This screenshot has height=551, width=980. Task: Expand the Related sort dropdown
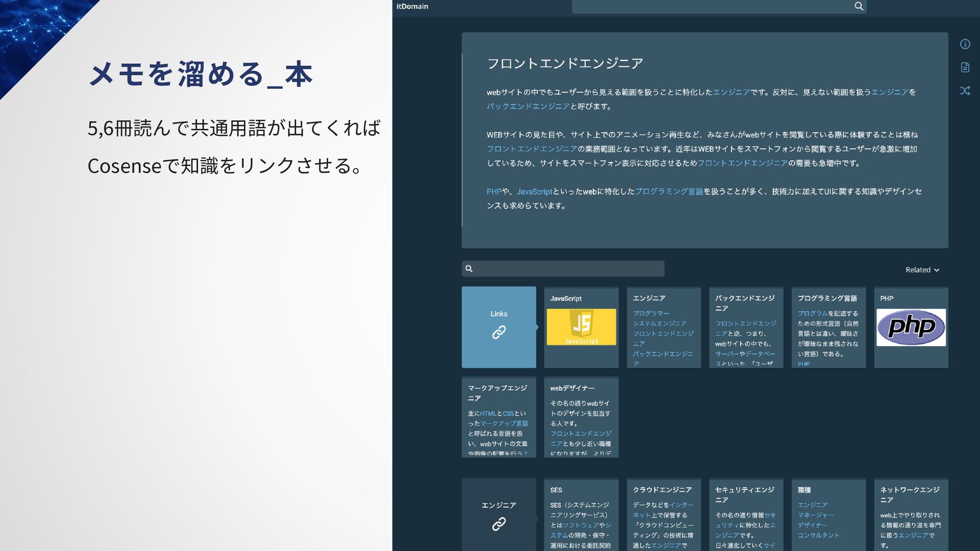click(x=922, y=270)
